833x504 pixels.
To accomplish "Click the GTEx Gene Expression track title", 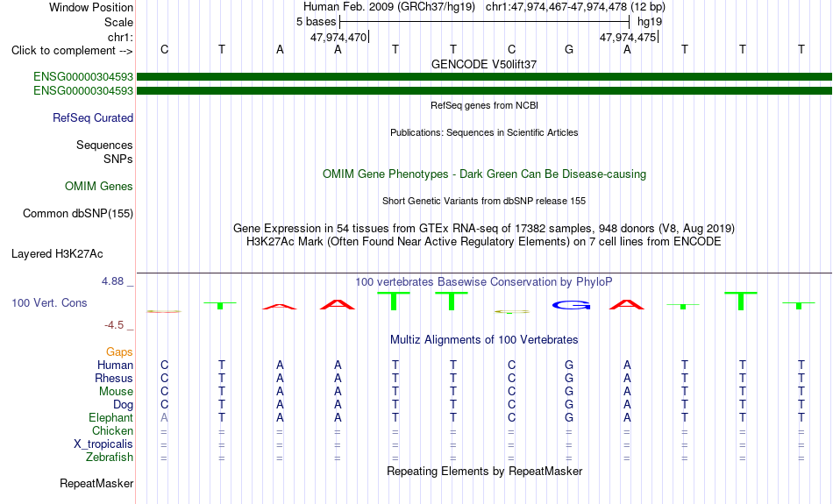I will [484, 229].
